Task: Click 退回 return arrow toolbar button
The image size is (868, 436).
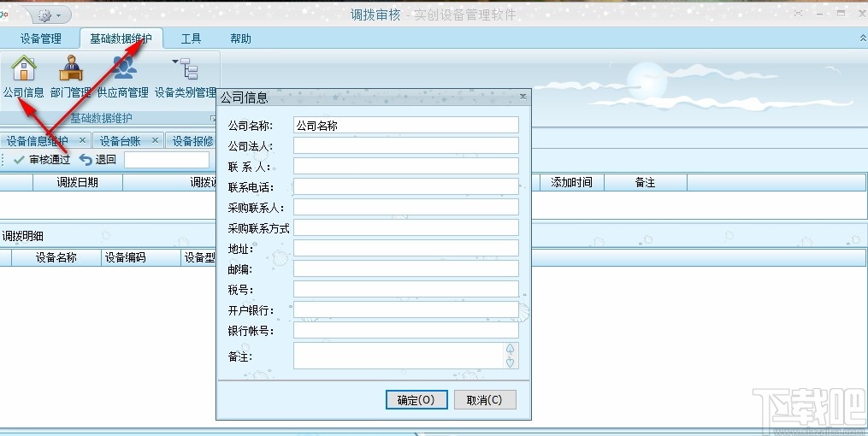Action: (x=98, y=160)
